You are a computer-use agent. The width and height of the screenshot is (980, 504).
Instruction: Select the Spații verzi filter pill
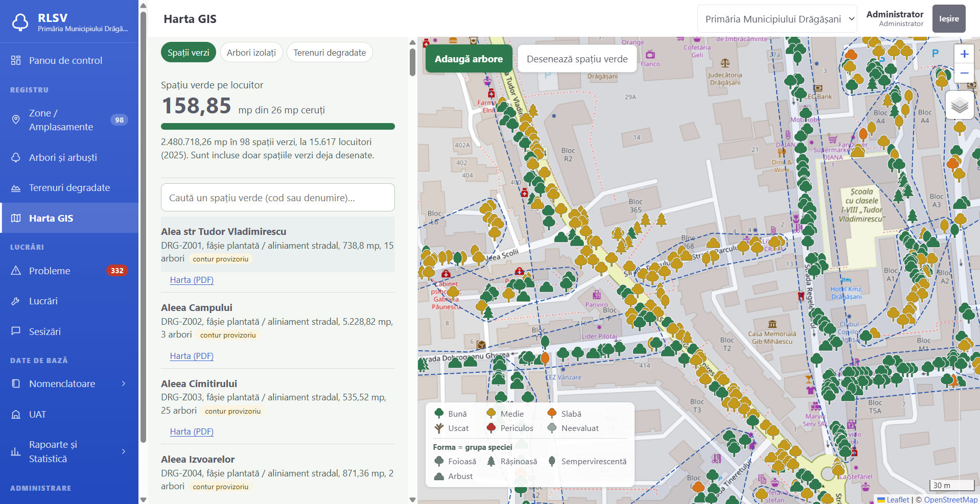[189, 52]
